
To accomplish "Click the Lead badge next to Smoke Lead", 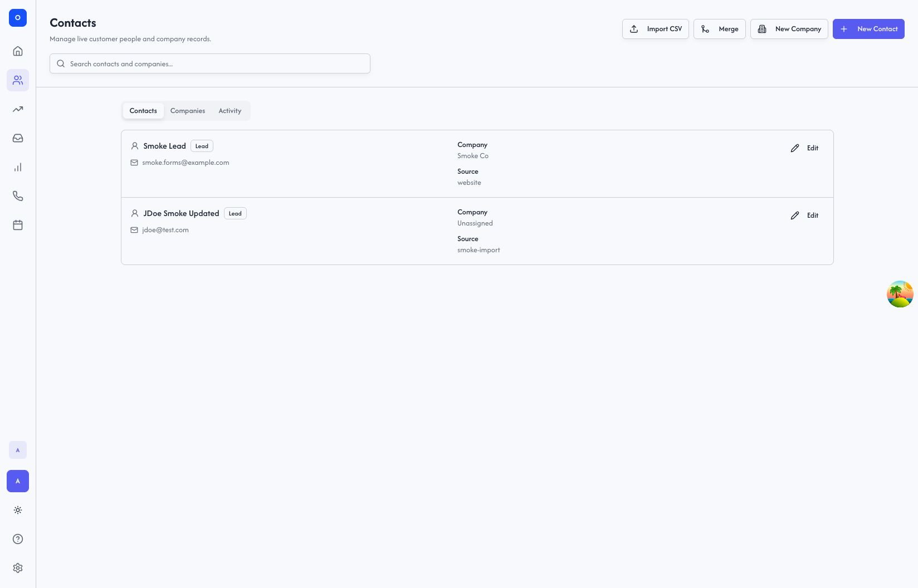I will [x=202, y=146].
